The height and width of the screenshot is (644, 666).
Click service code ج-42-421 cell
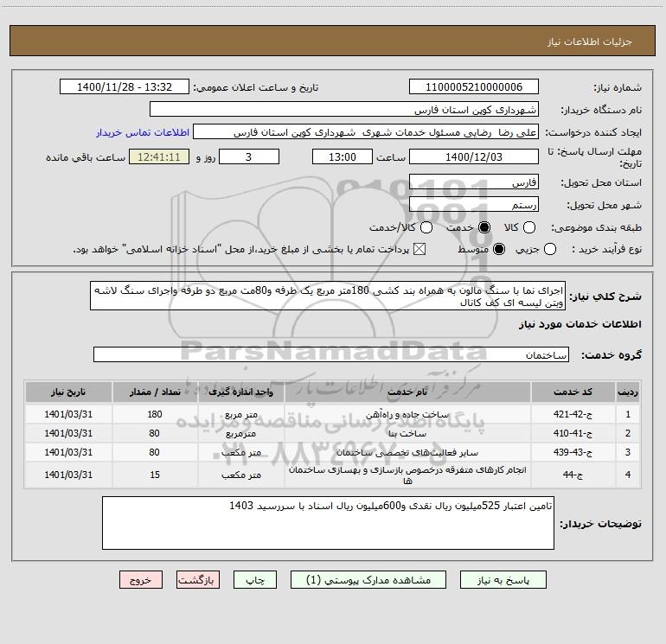pos(573,414)
